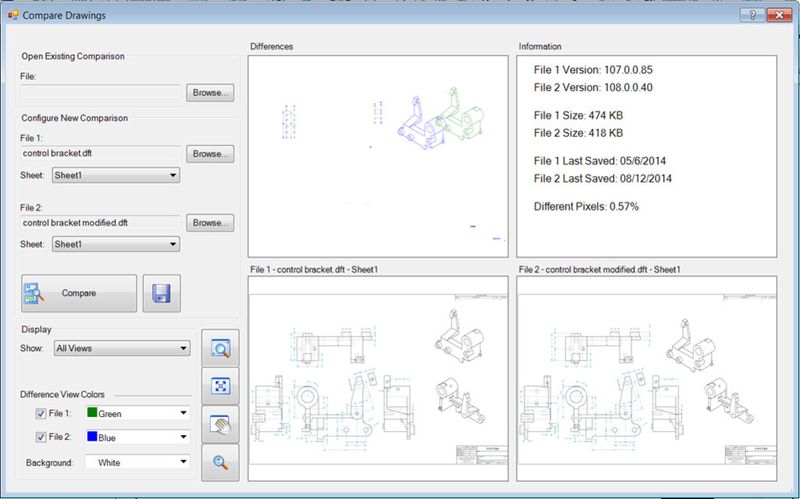Browse for File 1 drawing
This screenshot has height=499, width=800.
point(210,154)
